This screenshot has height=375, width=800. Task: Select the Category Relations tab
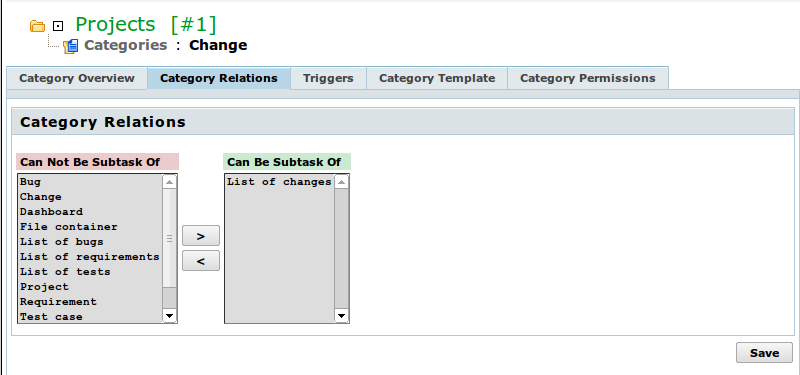[219, 78]
